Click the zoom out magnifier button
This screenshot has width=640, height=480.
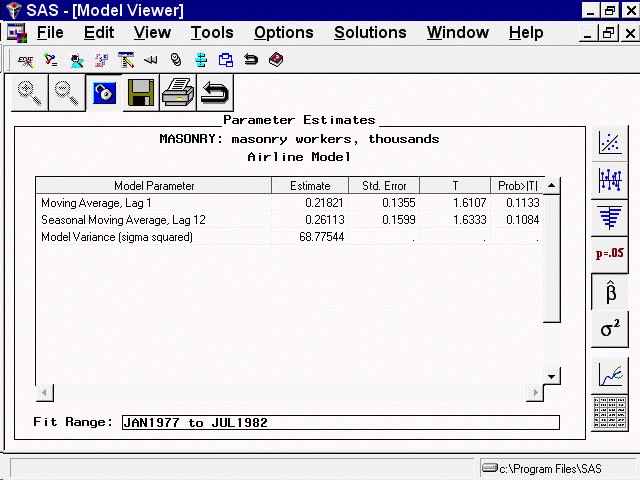click(67, 93)
